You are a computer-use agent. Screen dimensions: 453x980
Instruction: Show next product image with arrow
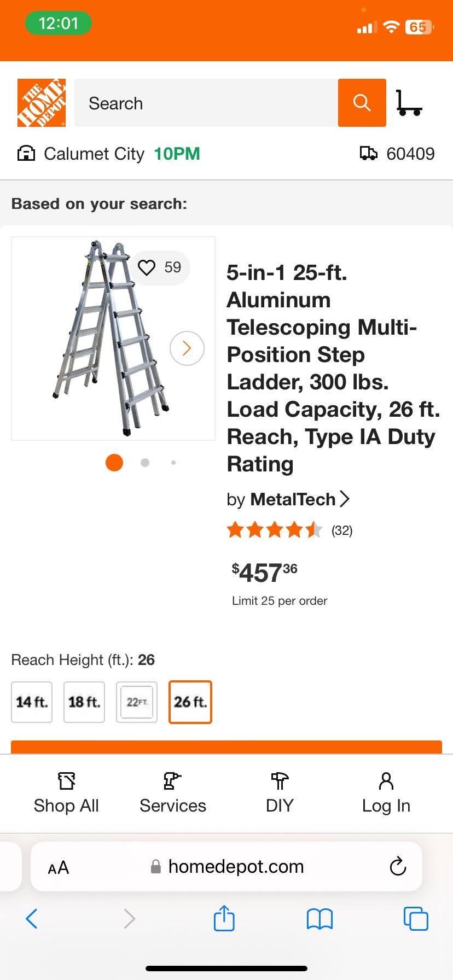[187, 348]
